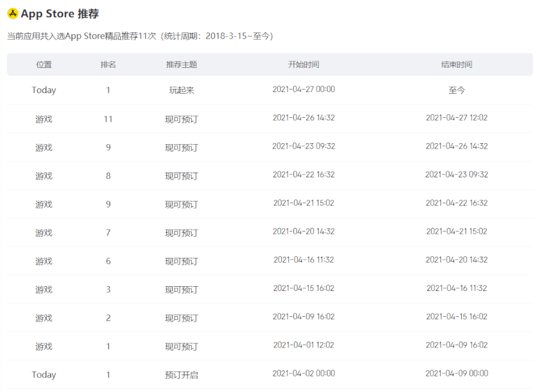Select the 位置 column header
Image resolution: width=541 pixels, height=392 pixels.
pyautogui.click(x=44, y=64)
